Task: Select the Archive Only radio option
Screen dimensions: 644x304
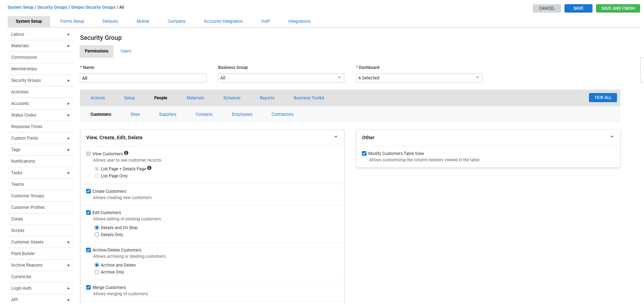Action: tap(97, 272)
